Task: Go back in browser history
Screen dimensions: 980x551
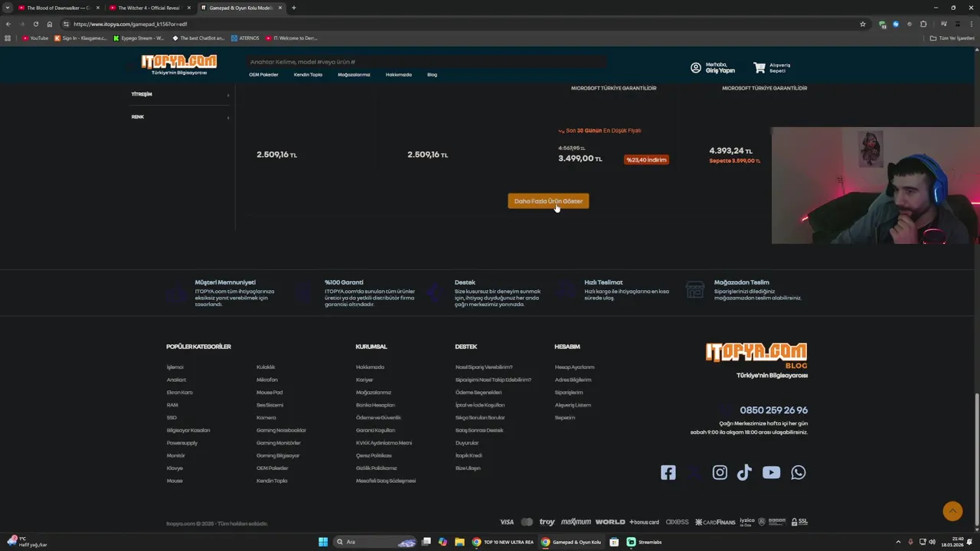Action: (x=8, y=24)
